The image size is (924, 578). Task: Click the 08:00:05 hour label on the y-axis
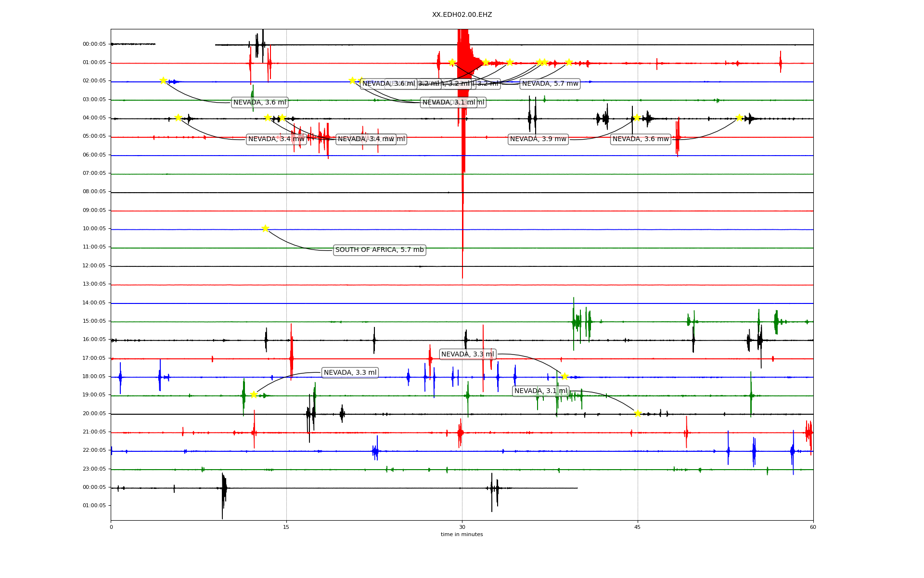pos(94,192)
